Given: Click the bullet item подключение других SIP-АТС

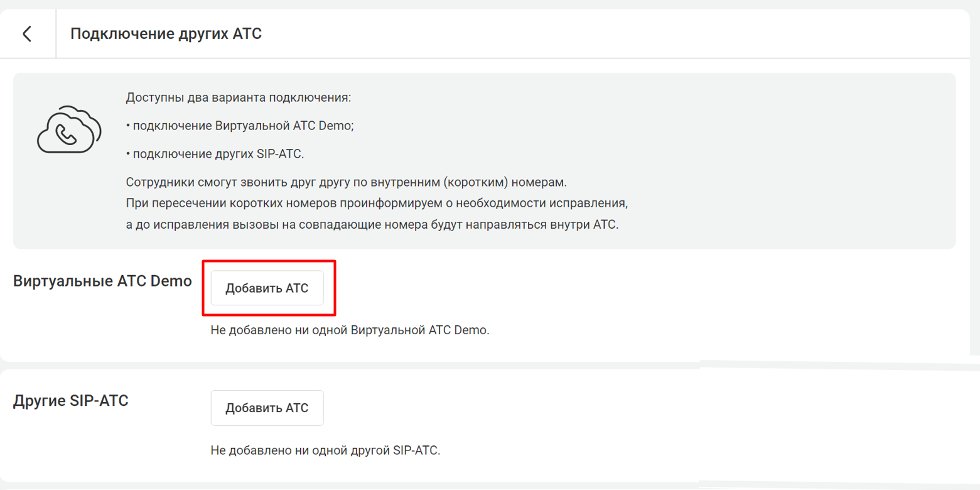Looking at the screenshot, I should [215, 154].
